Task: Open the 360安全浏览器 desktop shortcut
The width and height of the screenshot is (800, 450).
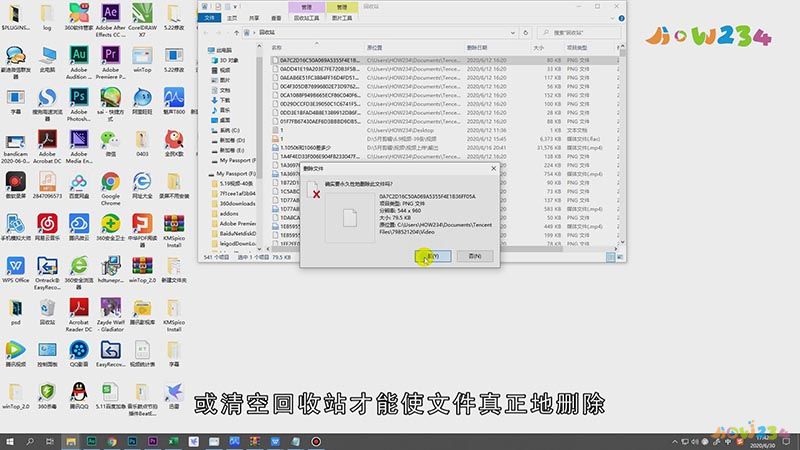Action: click(x=79, y=272)
